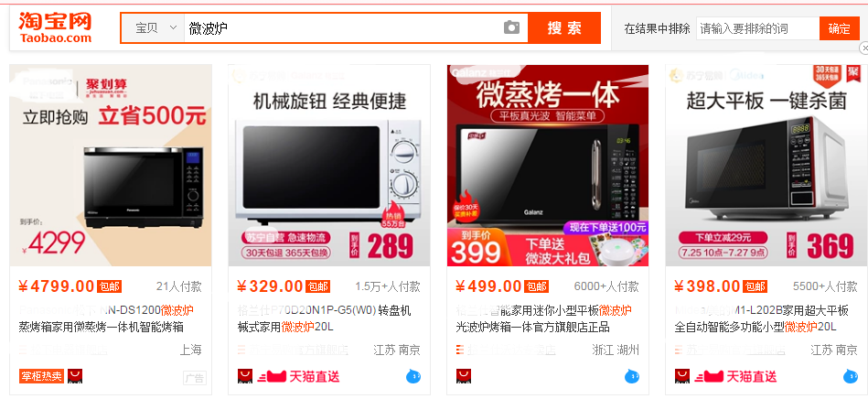This screenshot has width=868, height=399.
Task: Click the Tmall cat icon under Panasonic item
Action: click(x=75, y=376)
